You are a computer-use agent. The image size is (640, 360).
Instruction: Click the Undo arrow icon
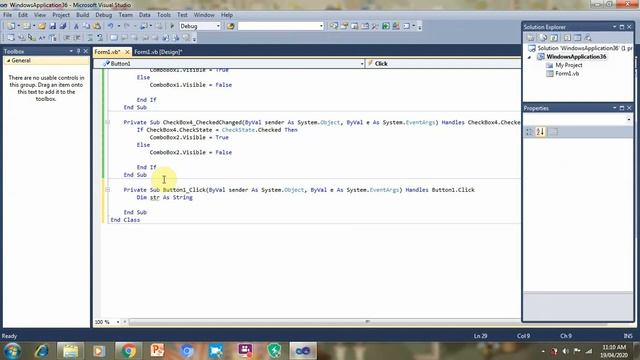point(110,26)
